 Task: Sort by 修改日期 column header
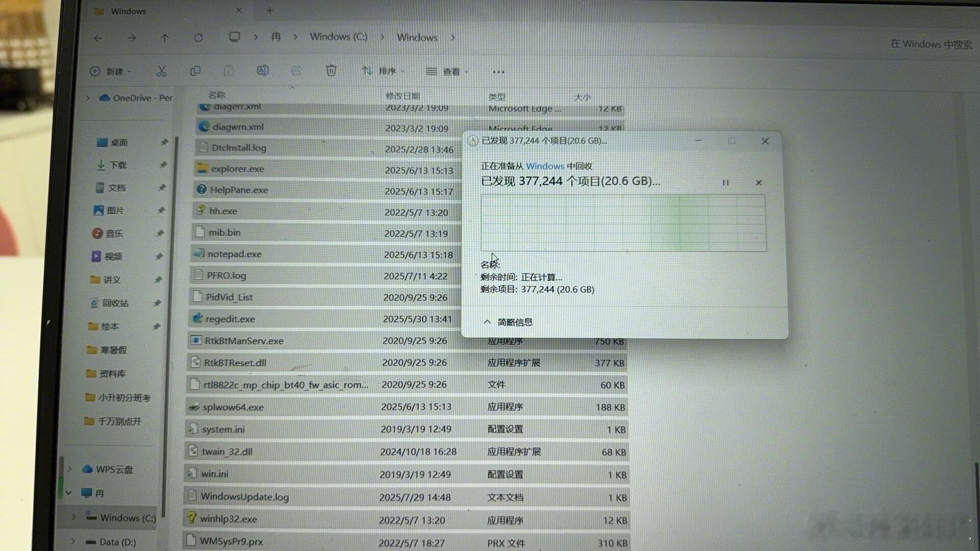(x=402, y=96)
